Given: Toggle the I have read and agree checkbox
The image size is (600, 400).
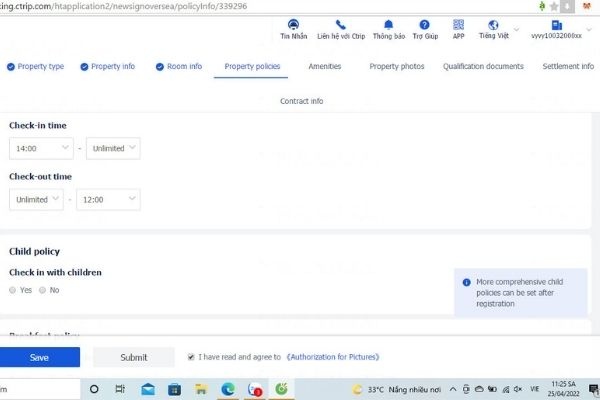Looking at the screenshot, I should (191, 357).
